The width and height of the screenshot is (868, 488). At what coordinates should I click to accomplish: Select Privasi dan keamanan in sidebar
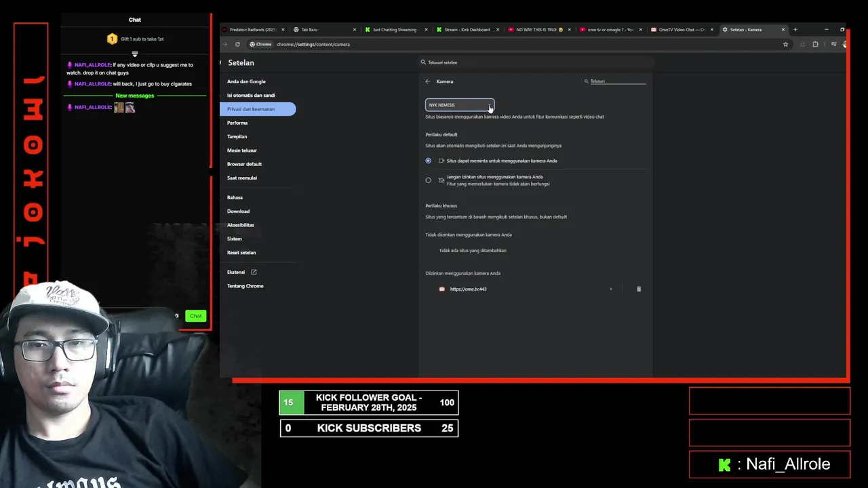(x=258, y=109)
